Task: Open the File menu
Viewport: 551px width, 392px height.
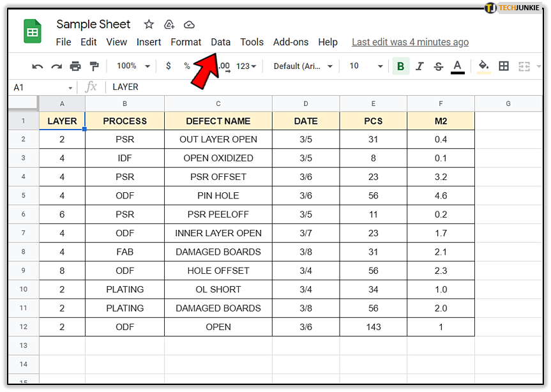Action: pyautogui.click(x=63, y=42)
